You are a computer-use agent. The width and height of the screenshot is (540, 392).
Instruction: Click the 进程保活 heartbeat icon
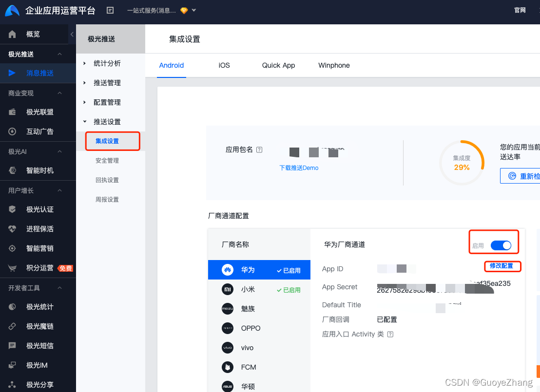point(12,229)
